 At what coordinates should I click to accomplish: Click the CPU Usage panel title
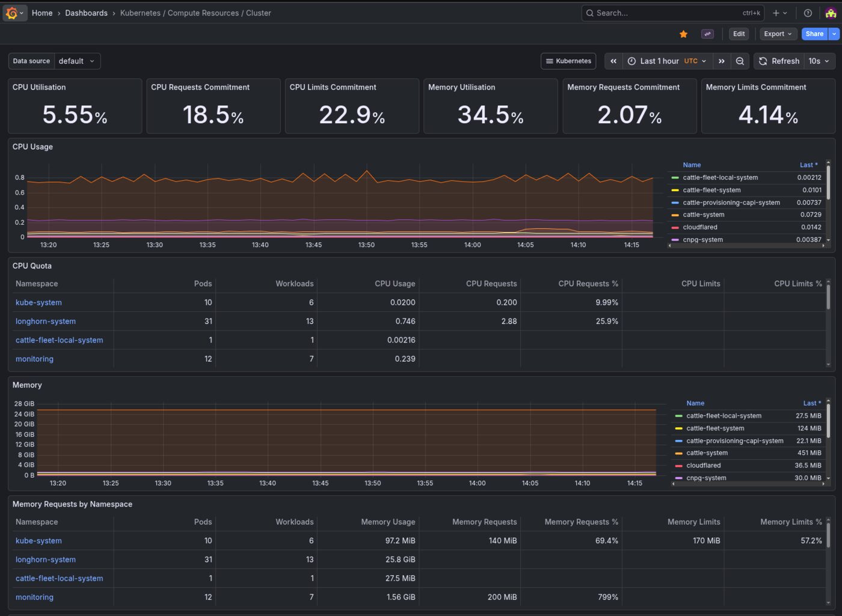(32, 147)
